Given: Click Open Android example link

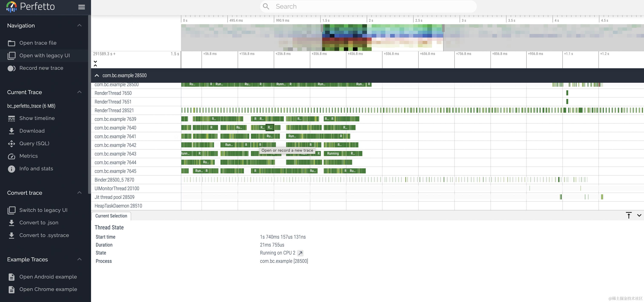Looking at the screenshot, I should coord(48,277).
